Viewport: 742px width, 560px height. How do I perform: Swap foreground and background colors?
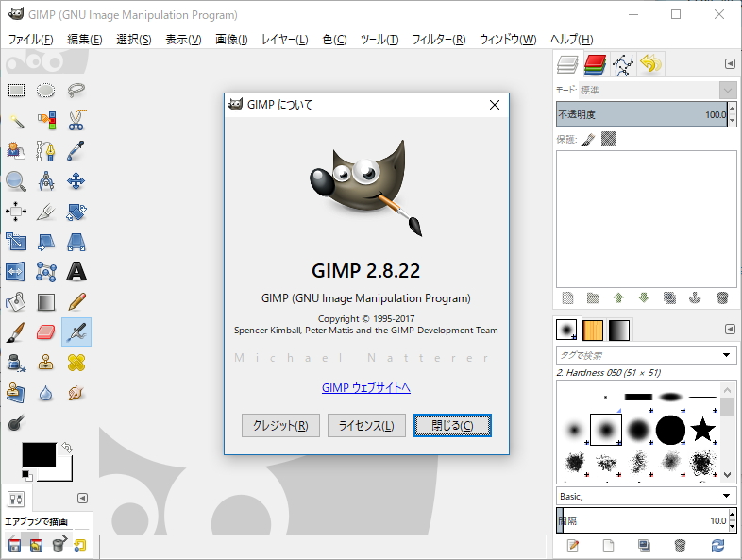click(x=67, y=448)
